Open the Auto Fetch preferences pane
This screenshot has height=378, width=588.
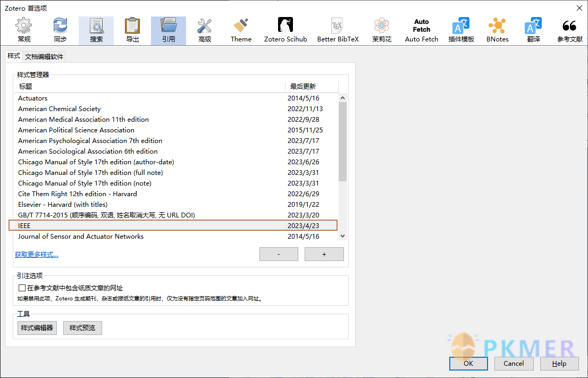pos(422,30)
